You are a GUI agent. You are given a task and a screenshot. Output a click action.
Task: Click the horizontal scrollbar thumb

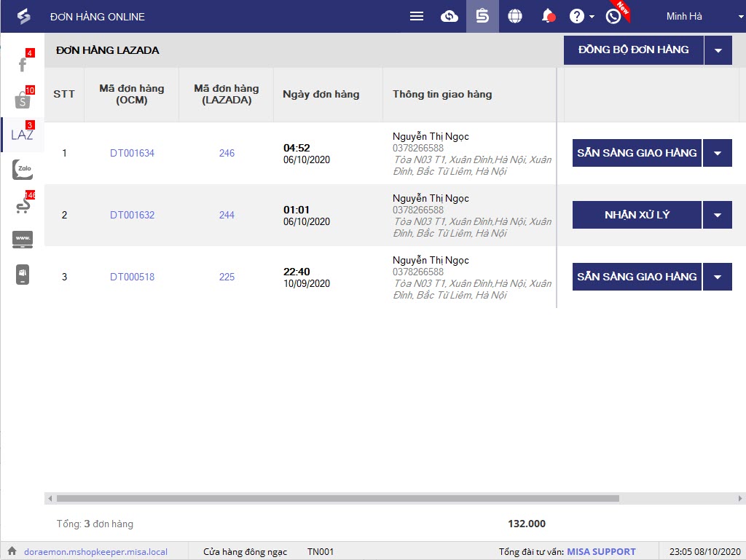(x=338, y=498)
